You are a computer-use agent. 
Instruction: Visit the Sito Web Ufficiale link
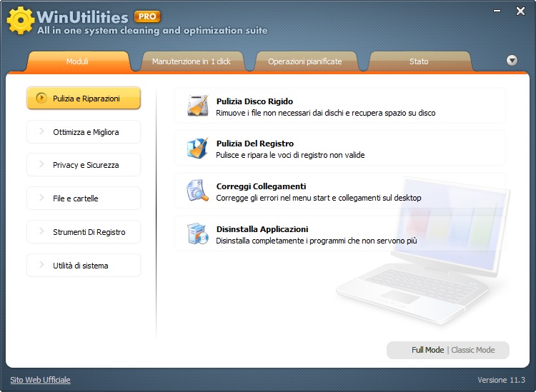[40, 380]
